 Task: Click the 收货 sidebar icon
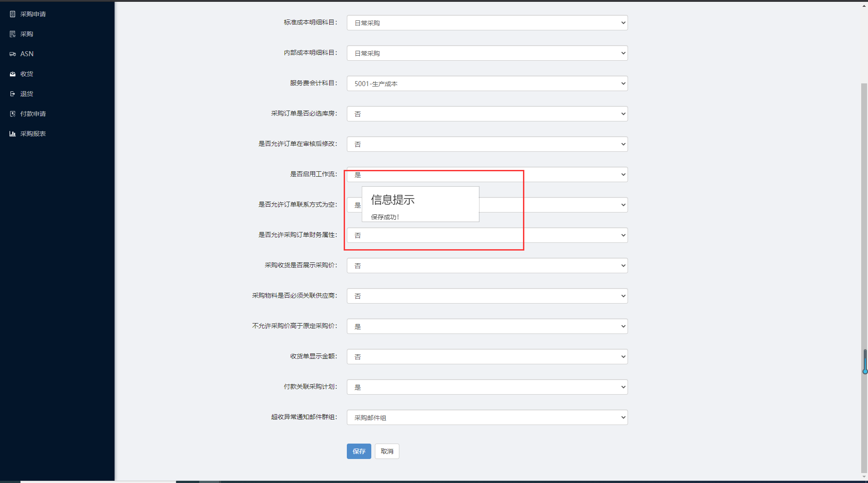pyautogui.click(x=13, y=74)
